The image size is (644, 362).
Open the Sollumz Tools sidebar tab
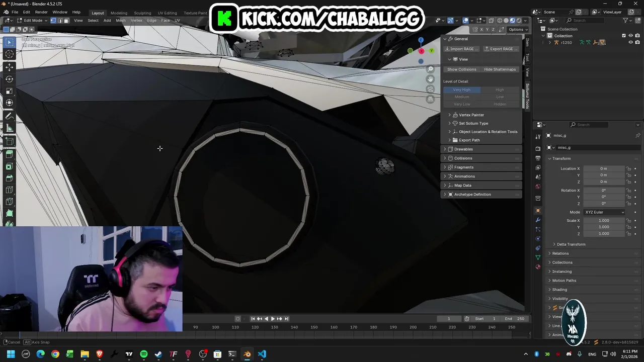click(x=527, y=96)
